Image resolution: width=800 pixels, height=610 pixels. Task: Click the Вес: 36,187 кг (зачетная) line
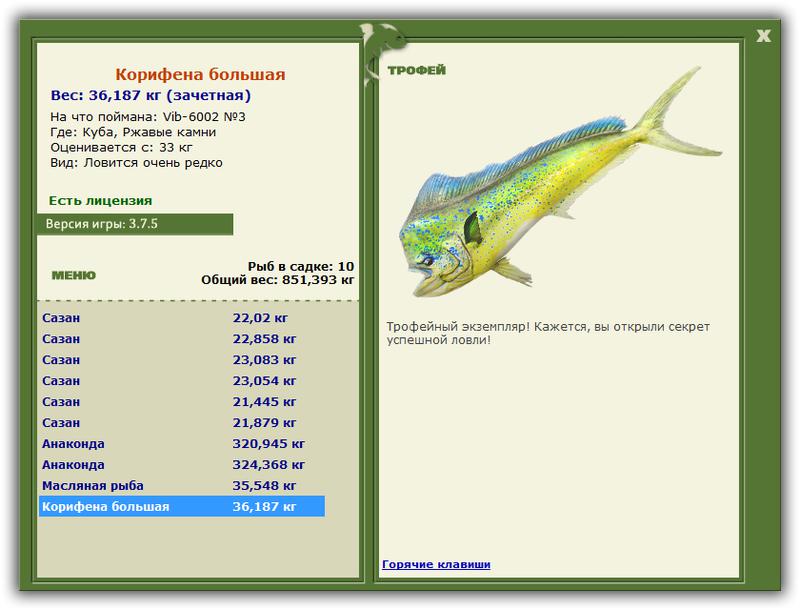pos(151,95)
